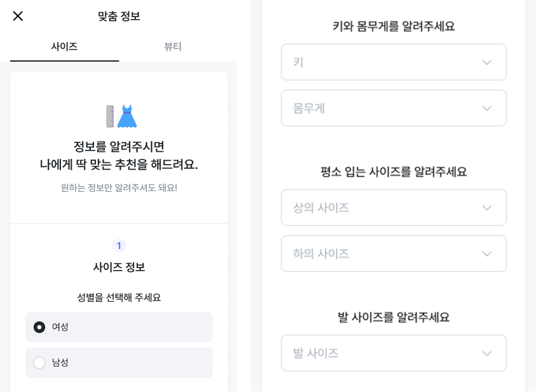The height and width of the screenshot is (392, 536).
Task: Close the 맞춤 정보 screen with X
Action: (18, 16)
